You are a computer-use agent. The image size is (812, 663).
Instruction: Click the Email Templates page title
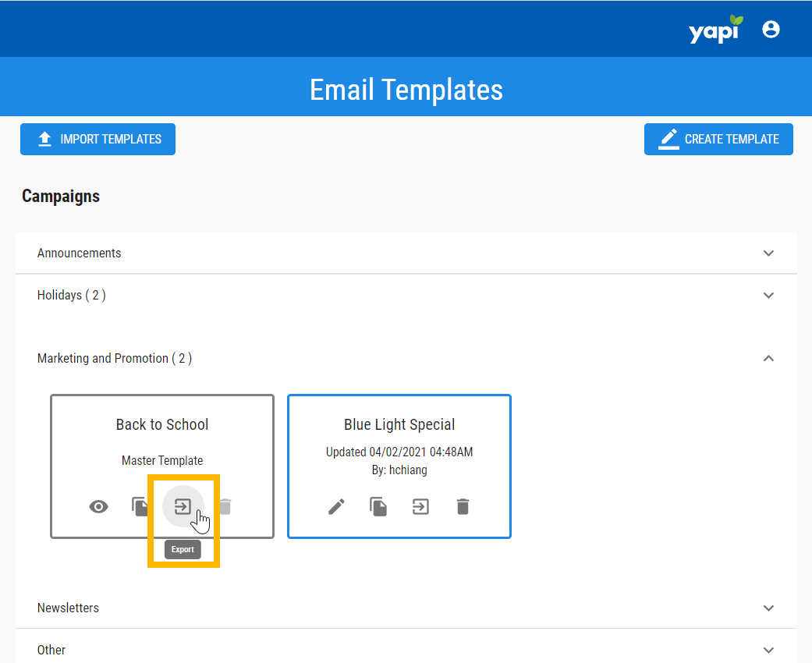(x=406, y=90)
